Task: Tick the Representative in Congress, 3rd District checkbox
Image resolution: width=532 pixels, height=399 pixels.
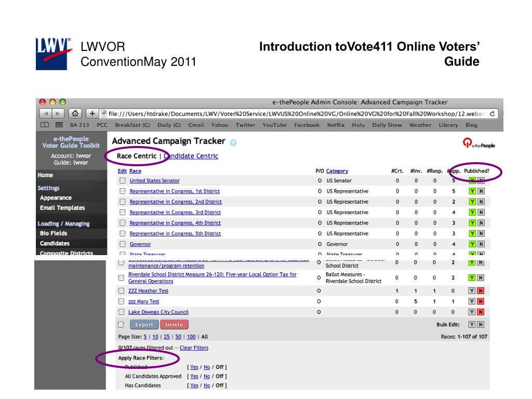Action: coord(123,212)
